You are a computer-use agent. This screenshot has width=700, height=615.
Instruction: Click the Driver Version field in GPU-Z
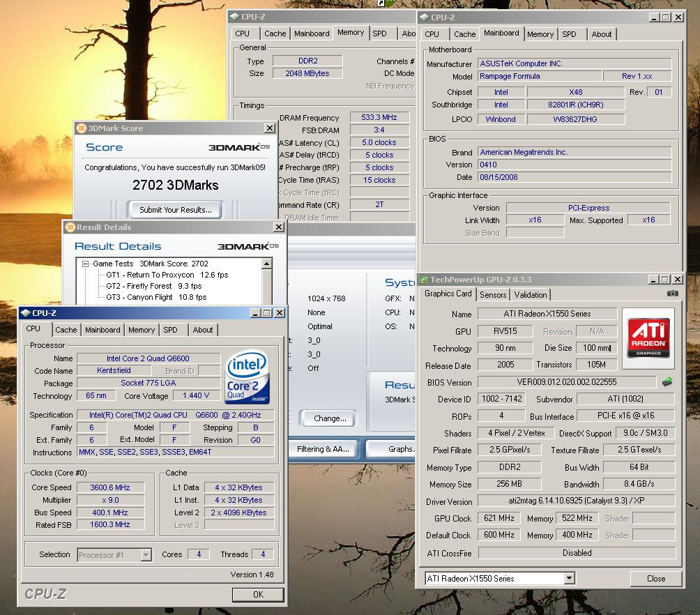pos(577,501)
